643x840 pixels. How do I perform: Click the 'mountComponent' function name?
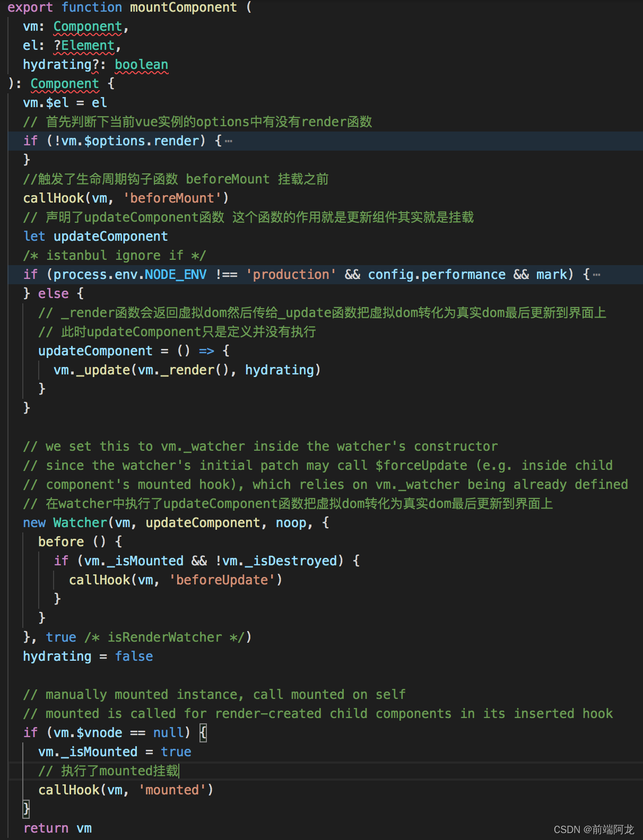coord(184,7)
